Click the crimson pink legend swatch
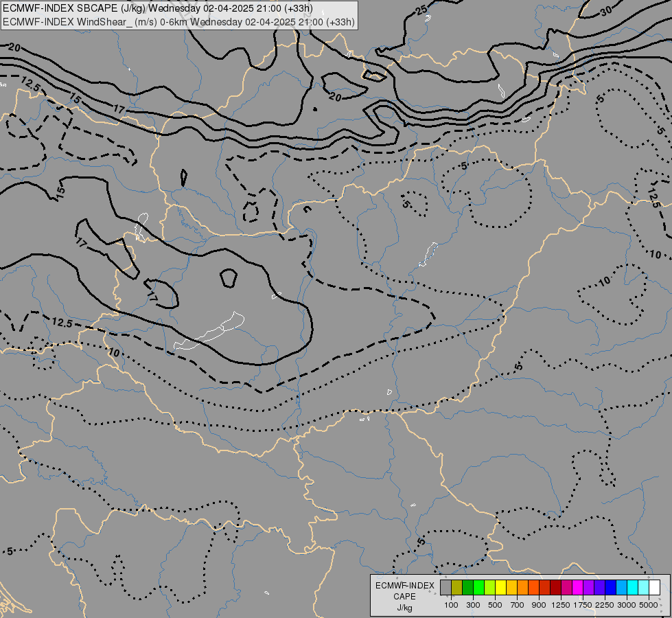The image size is (672, 618). pos(566,587)
